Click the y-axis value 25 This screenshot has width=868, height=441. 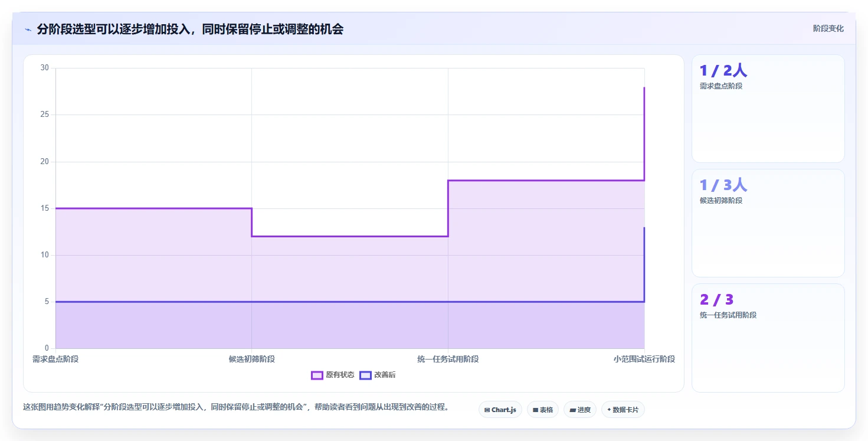[45, 115]
